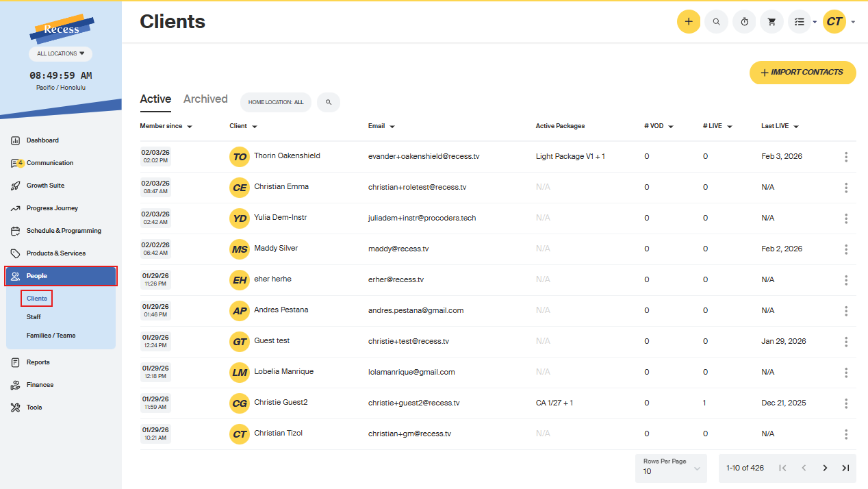This screenshot has height=489, width=868.
Task: Open the shopping cart icon
Action: [771, 22]
